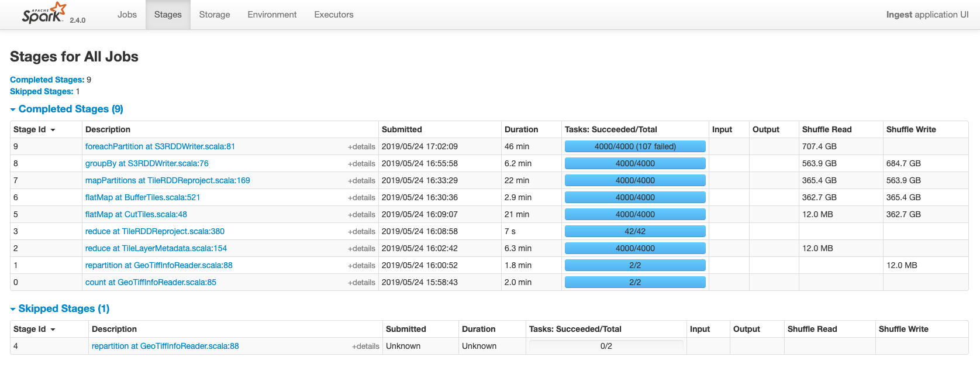The width and height of the screenshot is (980, 367).
Task: Open skipped stage 4 repartition link
Action: [165, 346]
